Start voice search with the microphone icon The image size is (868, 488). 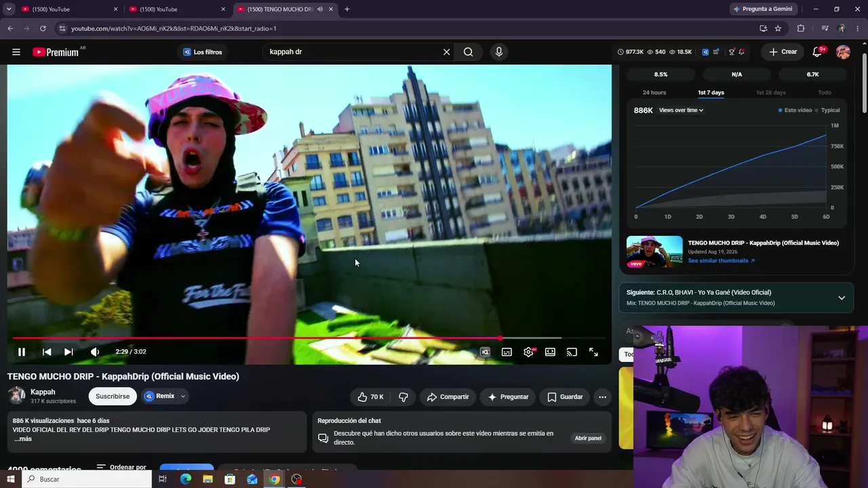click(499, 52)
